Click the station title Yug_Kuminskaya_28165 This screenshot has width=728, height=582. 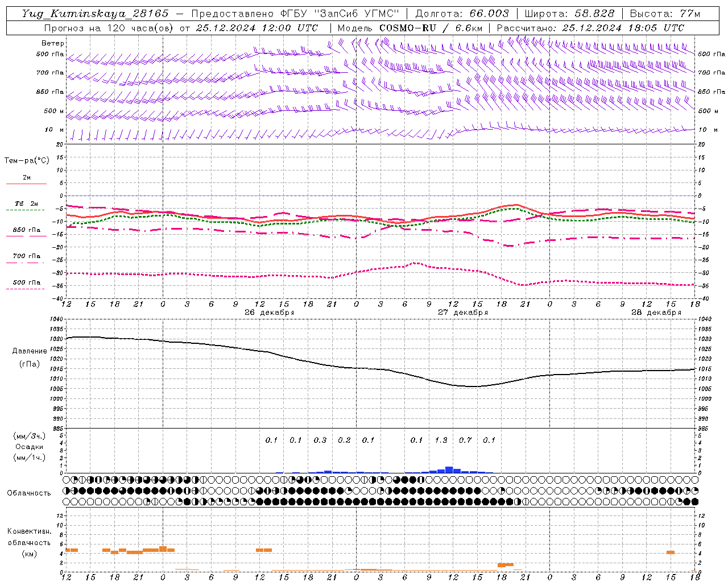95,14
